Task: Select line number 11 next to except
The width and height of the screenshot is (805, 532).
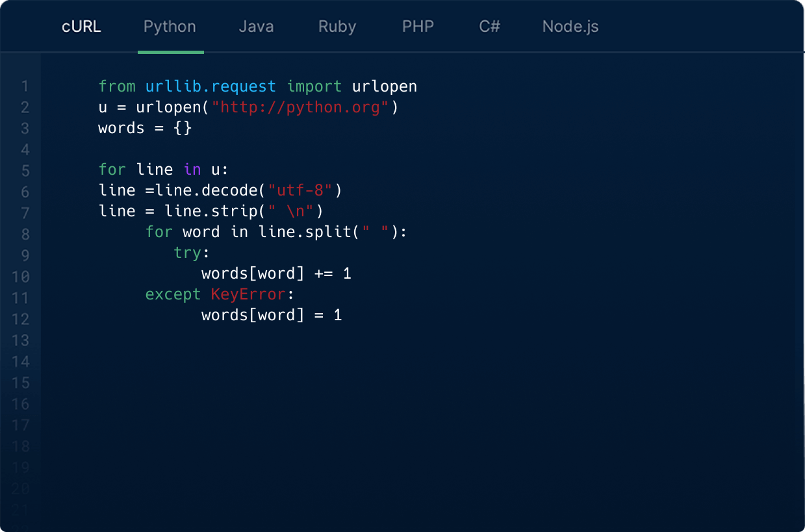Action: (x=21, y=294)
